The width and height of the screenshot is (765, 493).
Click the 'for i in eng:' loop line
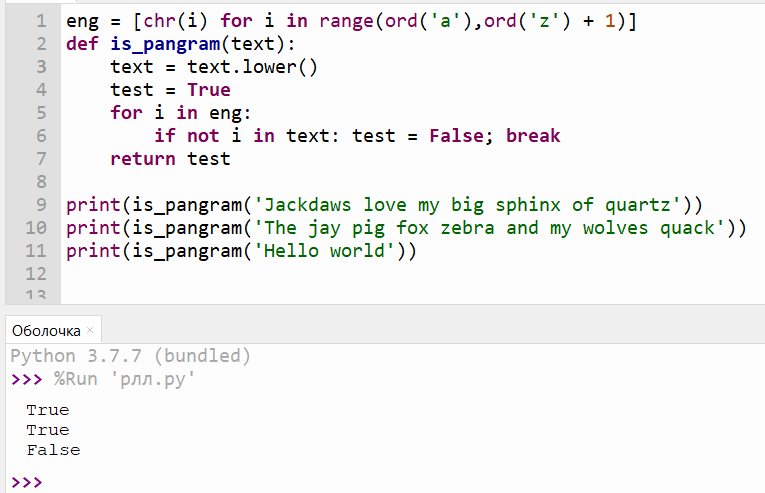point(180,113)
